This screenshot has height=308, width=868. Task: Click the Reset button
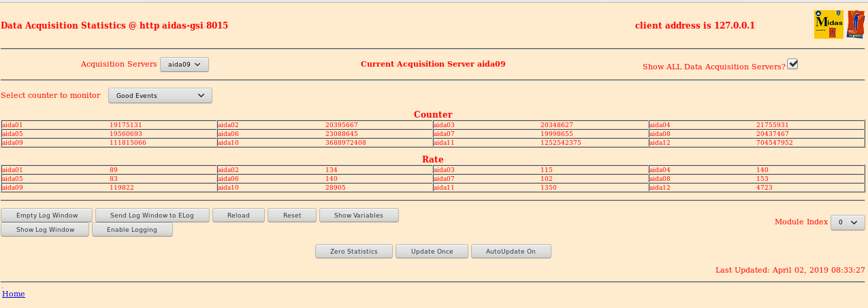tap(292, 216)
